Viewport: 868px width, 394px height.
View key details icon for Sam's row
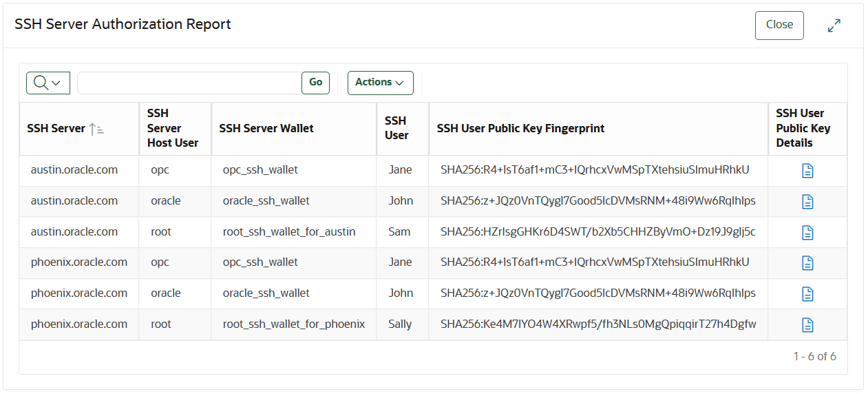click(807, 232)
